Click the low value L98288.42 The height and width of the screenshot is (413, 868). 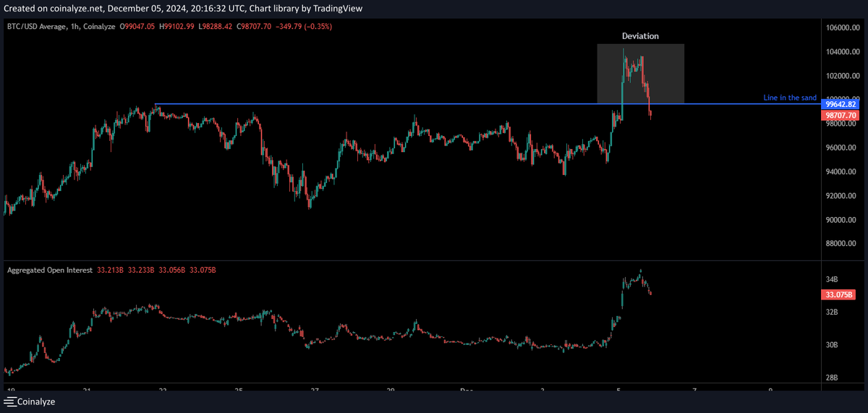coord(217,27)
